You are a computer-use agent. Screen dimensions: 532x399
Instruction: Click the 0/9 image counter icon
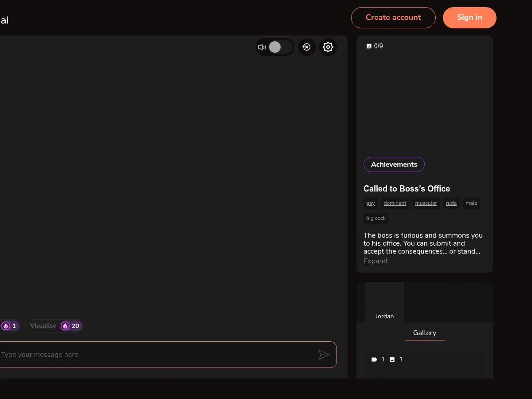tap(369, 46)
